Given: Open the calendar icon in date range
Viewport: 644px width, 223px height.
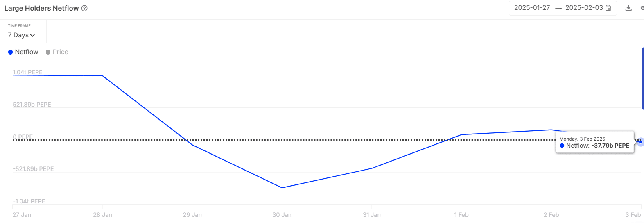Looking at the screenshot, I should pyautogui.click(x=608, y=8).
